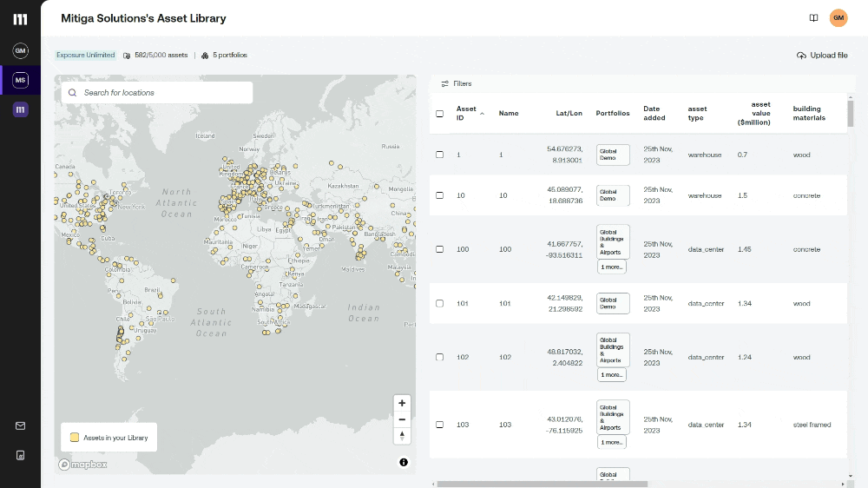Screen dimensions: 868x488
Task: Sort by the Asset ID column arrow
Action: coord(482,114)
